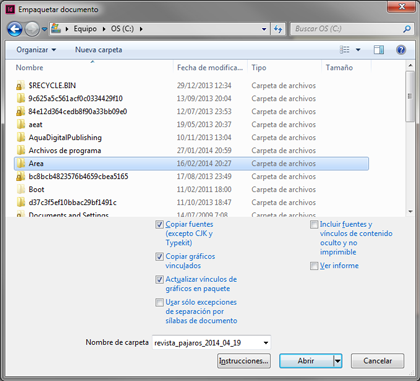Select the Boot folder icon
Screen dimensions: 420x381
pyautogui.click(x=21, y=190)
